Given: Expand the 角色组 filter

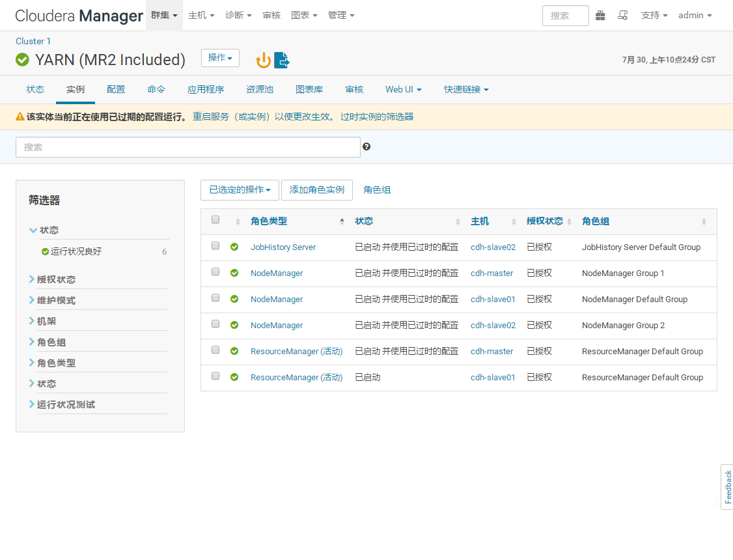Looking at the screenshot, I should (48, 342).
